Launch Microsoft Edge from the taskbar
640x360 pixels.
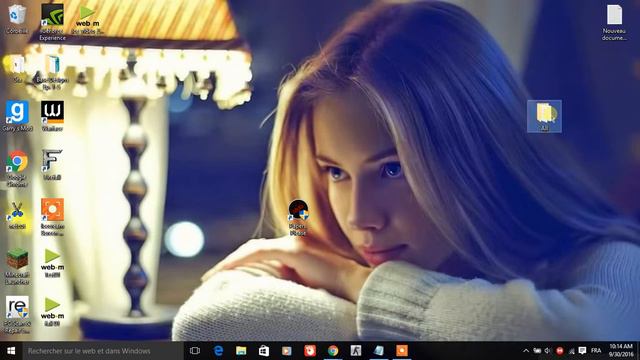[x=218, y=351]
